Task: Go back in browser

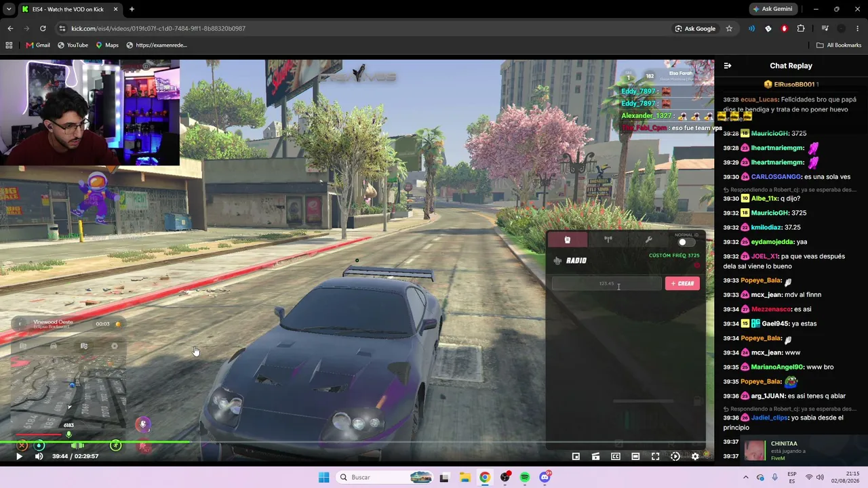Action: [x=10, y=28]
